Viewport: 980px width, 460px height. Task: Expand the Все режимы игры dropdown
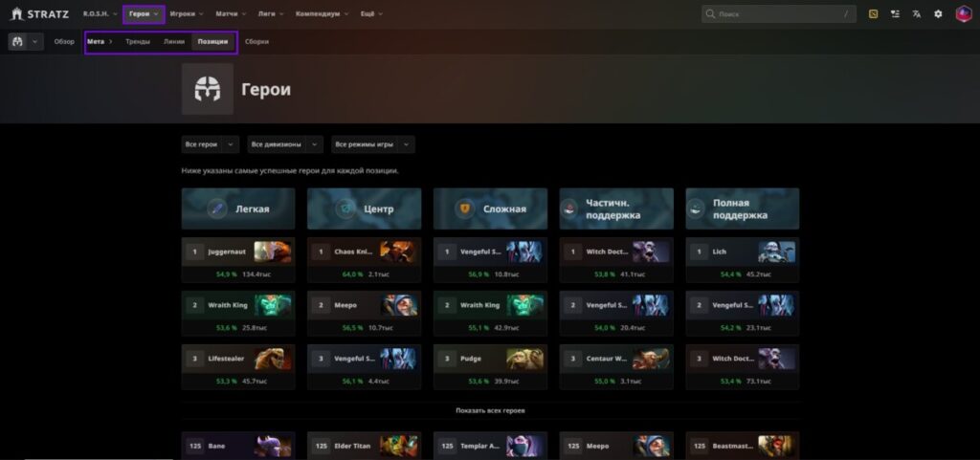(373, 144)
